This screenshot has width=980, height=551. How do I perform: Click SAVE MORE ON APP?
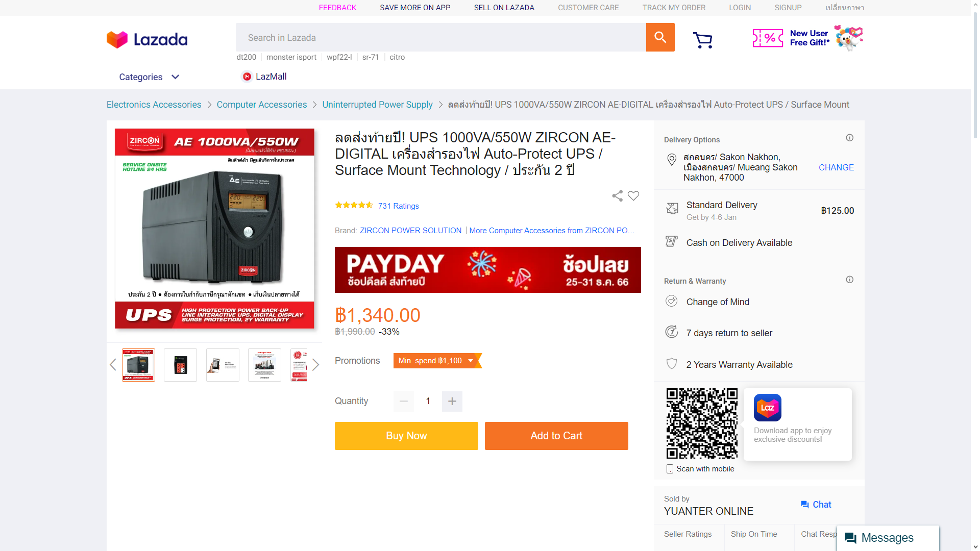coord(415,8)
